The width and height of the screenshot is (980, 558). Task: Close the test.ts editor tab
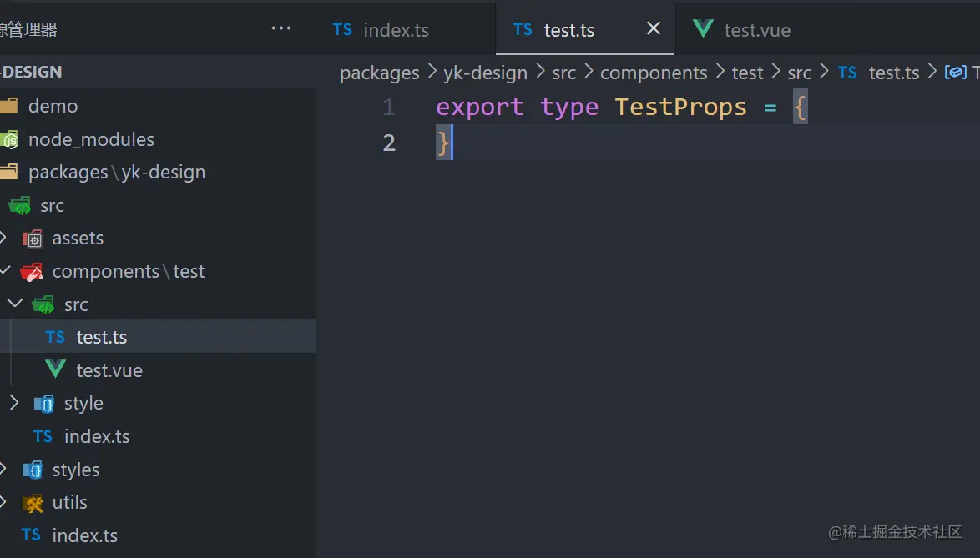(x=653, y=28)
